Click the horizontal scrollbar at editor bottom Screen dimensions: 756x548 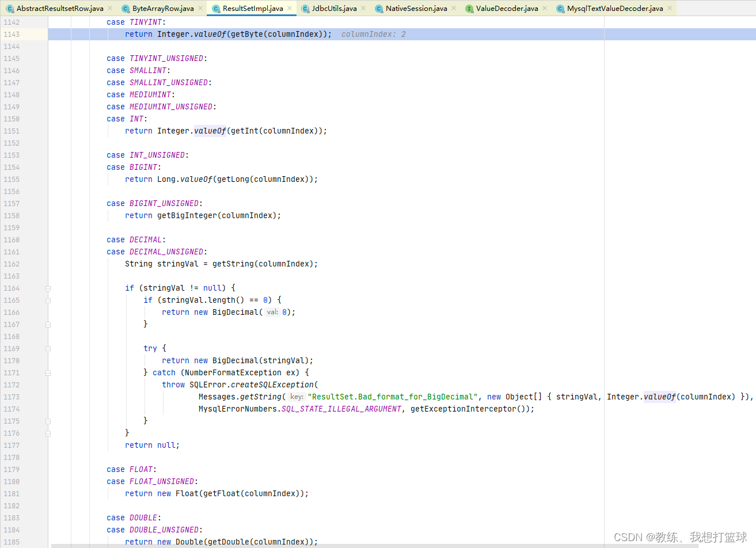(374, 546)
